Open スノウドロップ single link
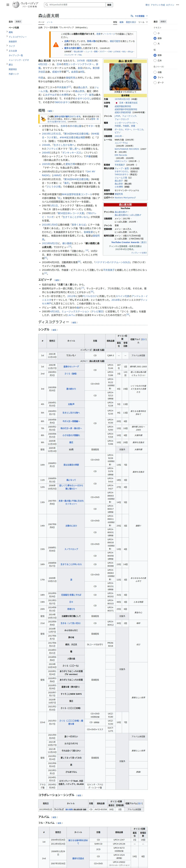Screen dimensions: 186x868 [71, 549]
